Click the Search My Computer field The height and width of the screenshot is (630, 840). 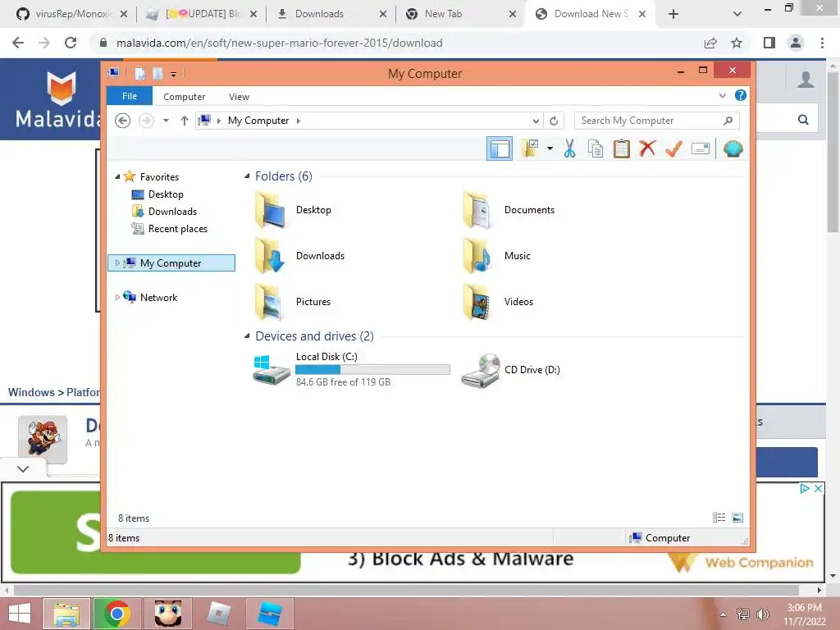[657, 121]
